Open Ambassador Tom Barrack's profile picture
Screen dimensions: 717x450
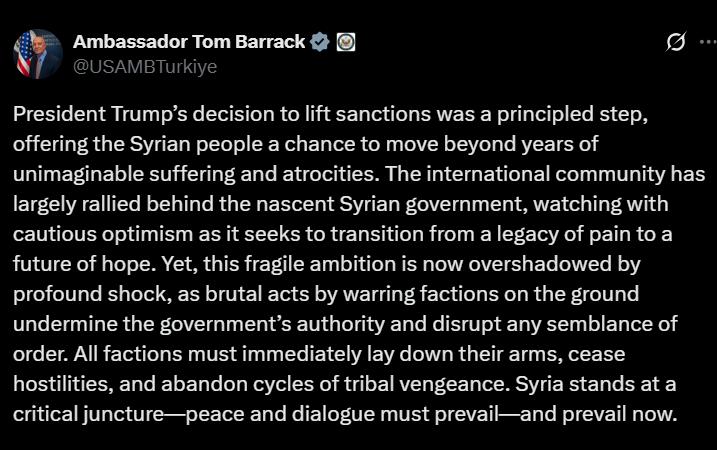(x=38, y=54)
